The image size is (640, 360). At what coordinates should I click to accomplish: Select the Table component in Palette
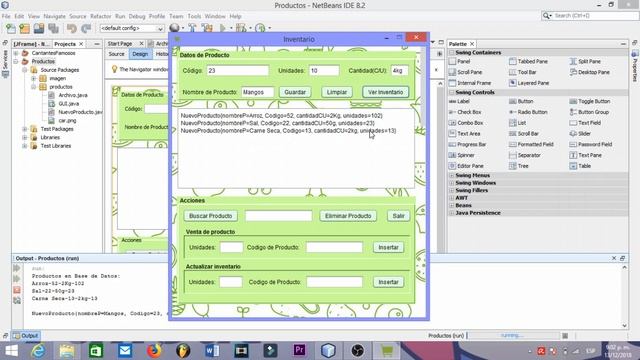[x=580, y=166]
